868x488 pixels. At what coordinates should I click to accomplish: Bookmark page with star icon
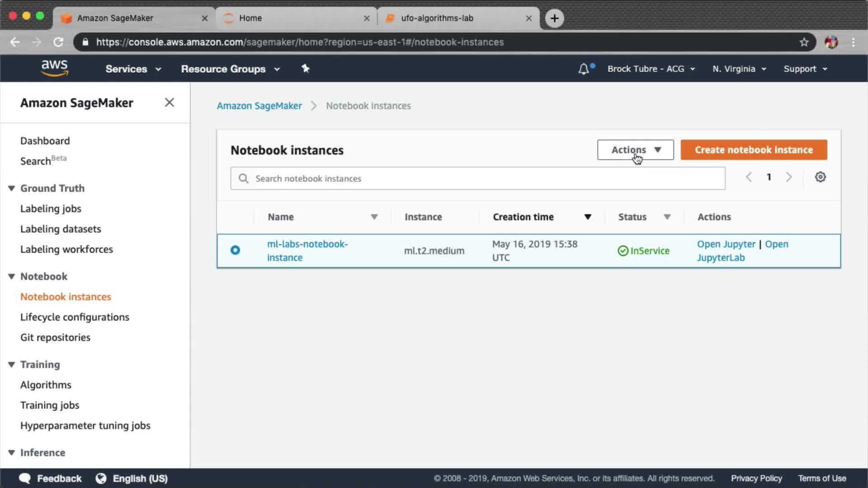[x=804, y=42]
